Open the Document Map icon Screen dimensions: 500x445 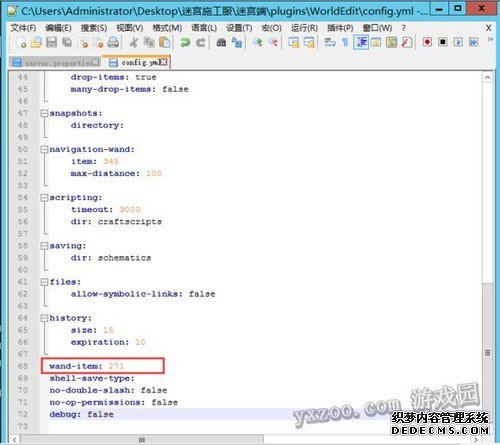point(391,42)
